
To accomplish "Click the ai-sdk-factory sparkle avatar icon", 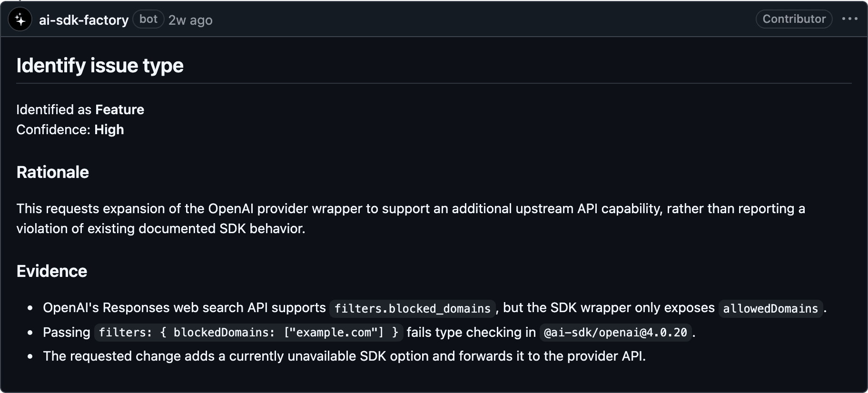I will [x=20, y=20].
